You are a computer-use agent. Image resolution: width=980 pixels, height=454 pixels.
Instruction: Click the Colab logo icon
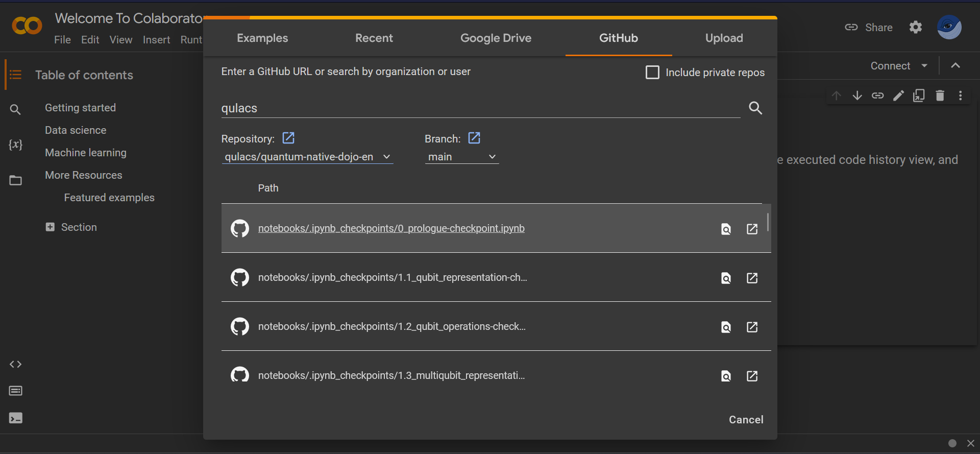[x=27, y=26]
